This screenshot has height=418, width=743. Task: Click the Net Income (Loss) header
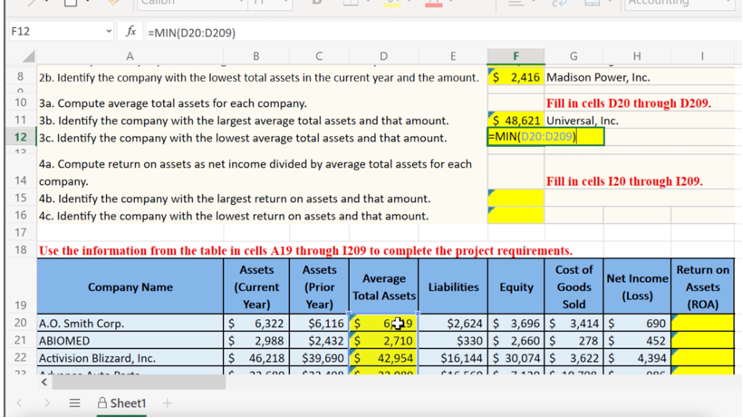(x=637, y=287)
